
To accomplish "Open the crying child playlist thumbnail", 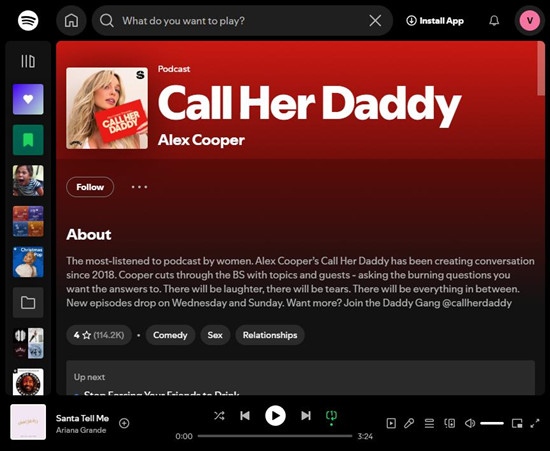I will point(28,181).
